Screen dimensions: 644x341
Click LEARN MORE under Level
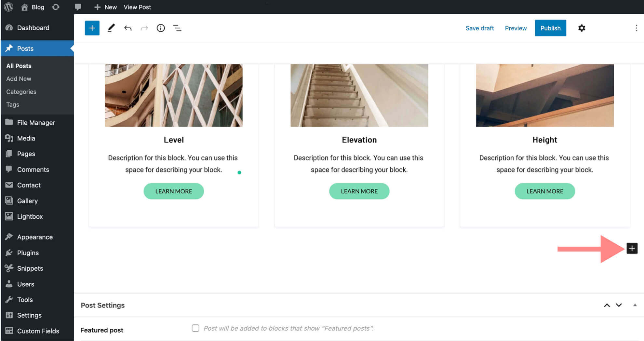pos(174,191)
